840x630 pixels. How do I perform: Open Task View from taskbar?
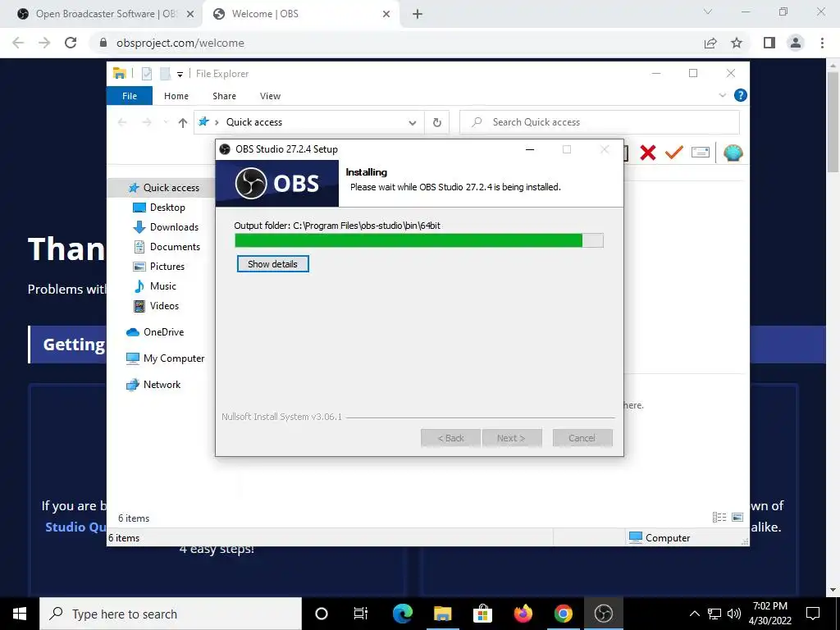point(361,614)
